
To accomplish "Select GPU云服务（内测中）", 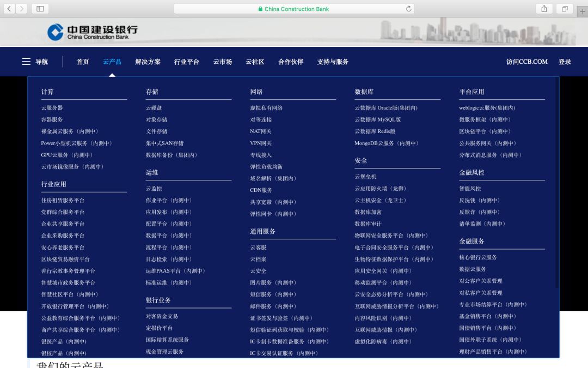I will click(x=67, y=155).
